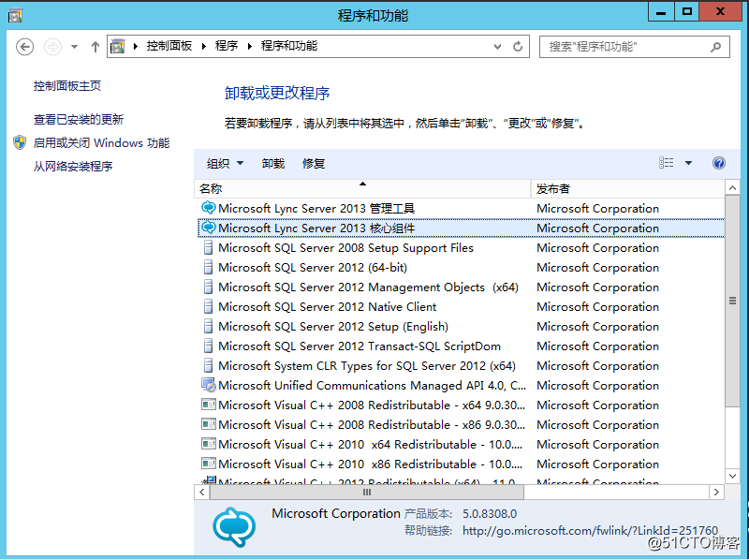Viewport: 749px width, 560px height.
Task: Select SQL Server 2012 Transact-SQL ScriptDom icon
Action: coord(208,346)
